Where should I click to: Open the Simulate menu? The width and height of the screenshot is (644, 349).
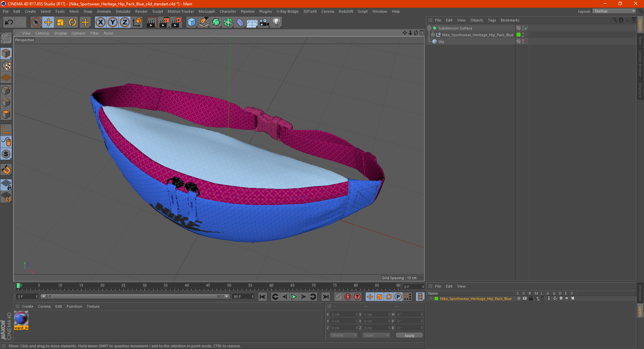(123, 11)
